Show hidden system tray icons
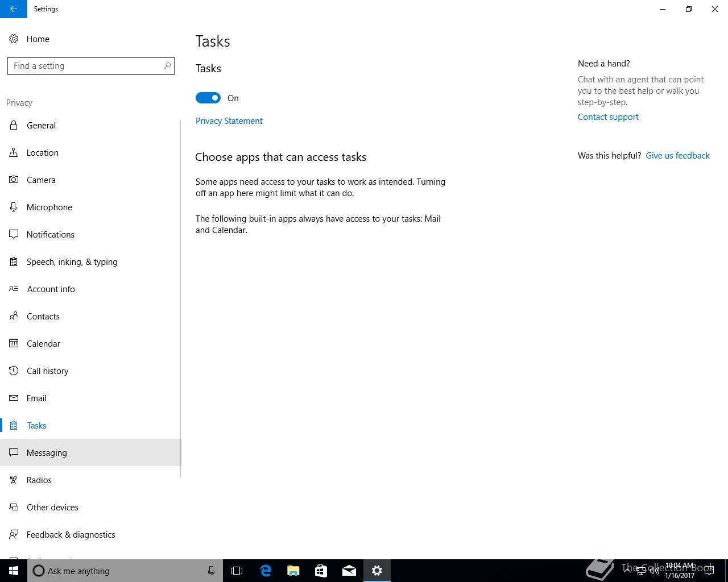 coord(627,570)
